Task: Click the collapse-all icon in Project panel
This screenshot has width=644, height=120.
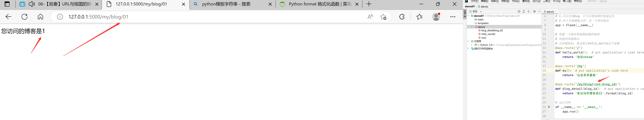Action: [528, 11]
